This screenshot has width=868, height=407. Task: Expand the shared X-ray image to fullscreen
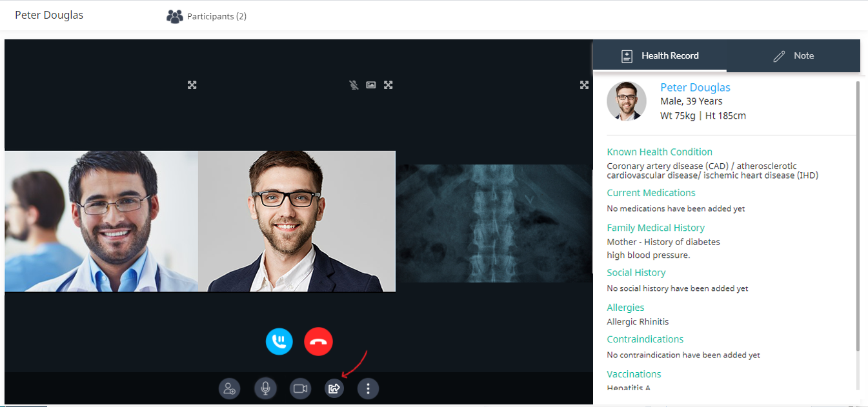pyautogui.click(x=584, y=84)
